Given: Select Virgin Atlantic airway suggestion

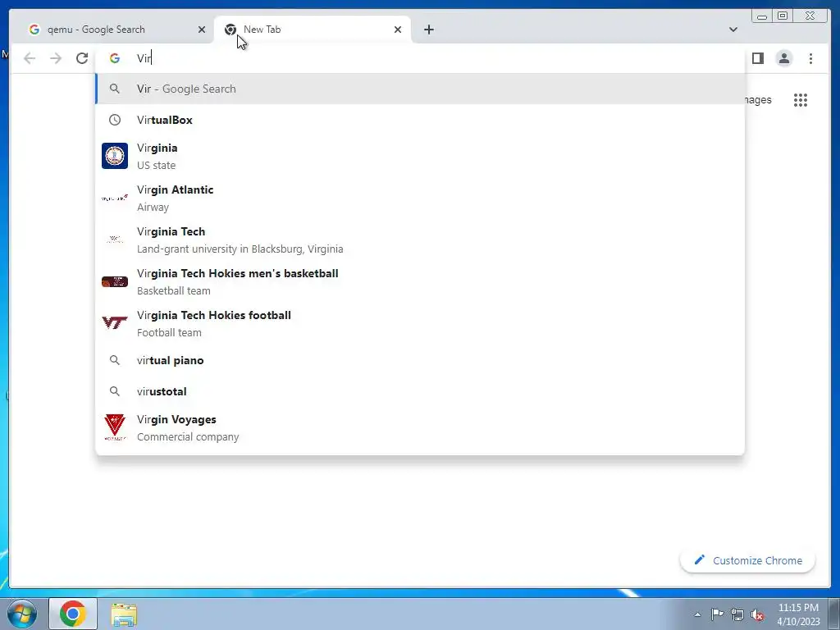Looking at the screenshot, I should 421,198.
